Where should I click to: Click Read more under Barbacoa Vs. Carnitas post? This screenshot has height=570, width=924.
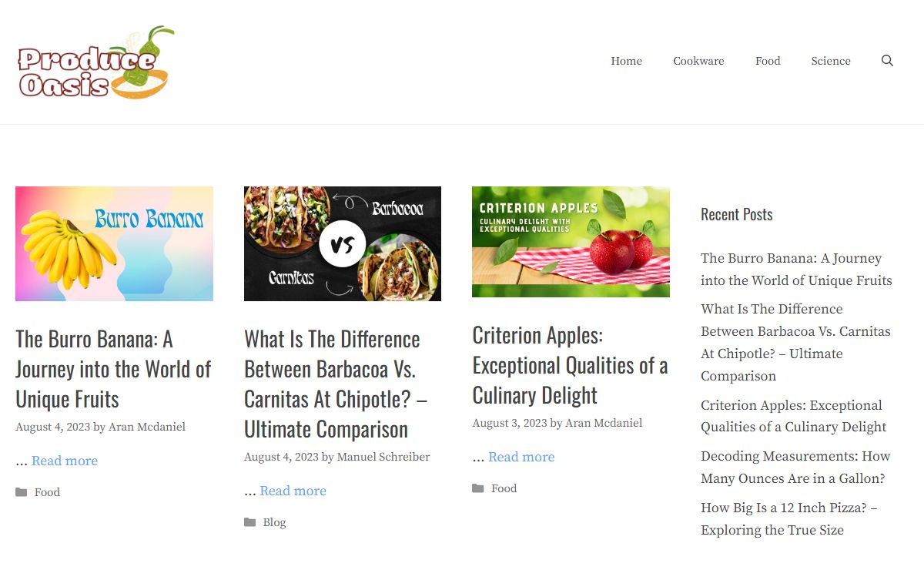[x=293, y=491]
